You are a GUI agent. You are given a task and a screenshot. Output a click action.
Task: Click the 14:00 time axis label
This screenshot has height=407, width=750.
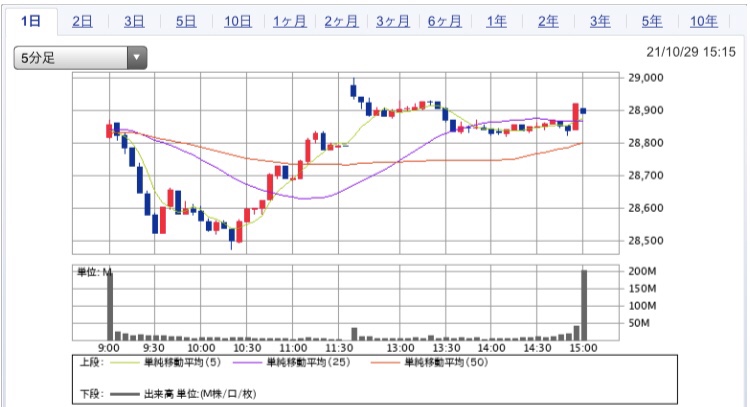(491, 348)
